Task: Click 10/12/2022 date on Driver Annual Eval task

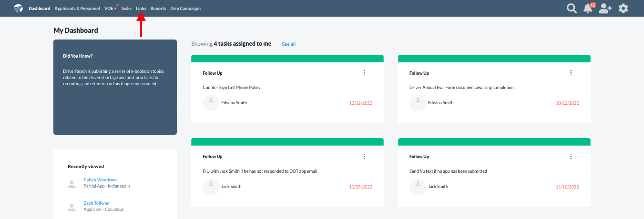Action: 567,103
